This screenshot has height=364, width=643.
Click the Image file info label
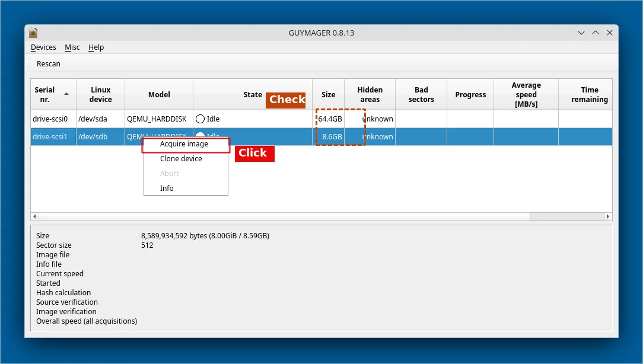[x=53, y=254]
